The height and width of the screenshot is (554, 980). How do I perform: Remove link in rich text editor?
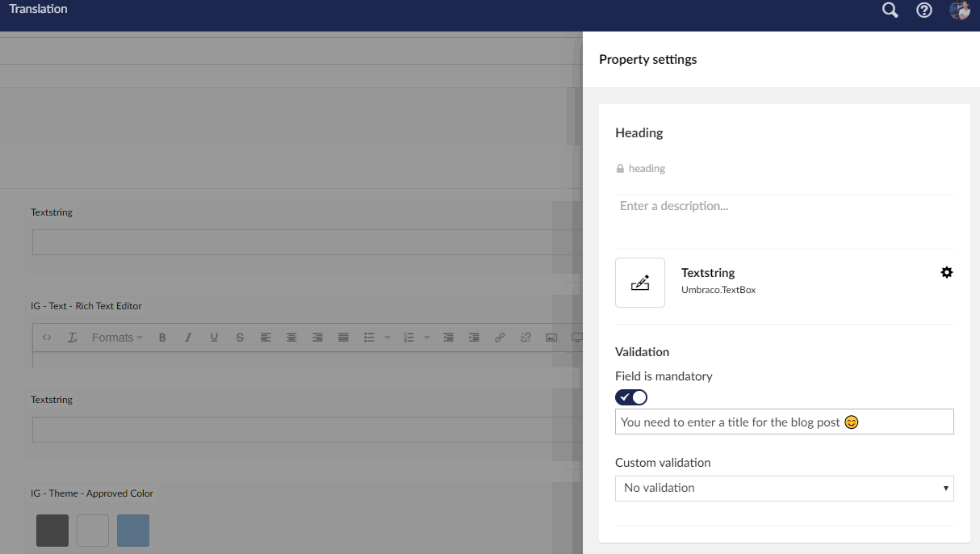[x=526, y=338]
